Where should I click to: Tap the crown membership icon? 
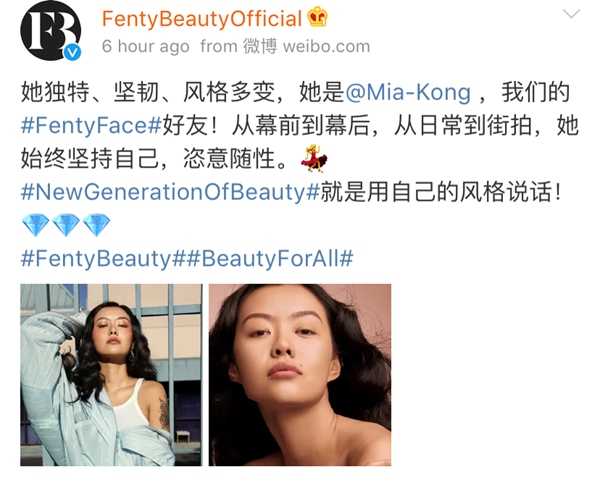click(x=317, y=17)
